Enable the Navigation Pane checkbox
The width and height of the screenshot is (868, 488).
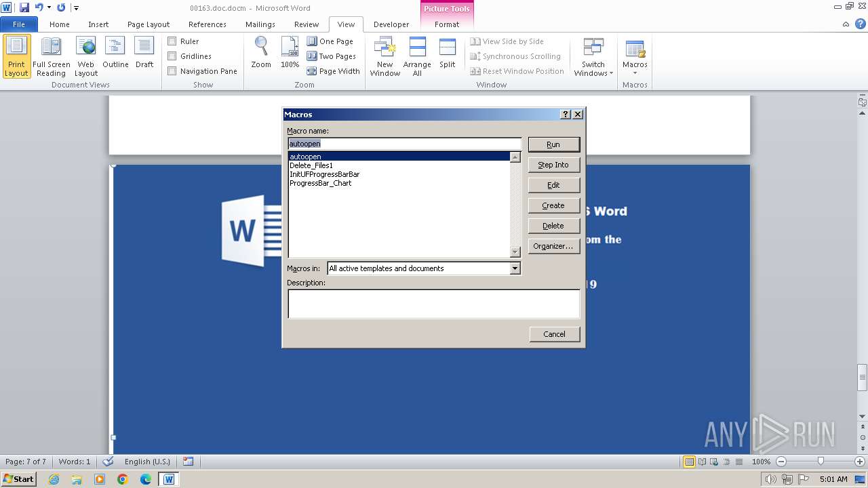(172, 71)
